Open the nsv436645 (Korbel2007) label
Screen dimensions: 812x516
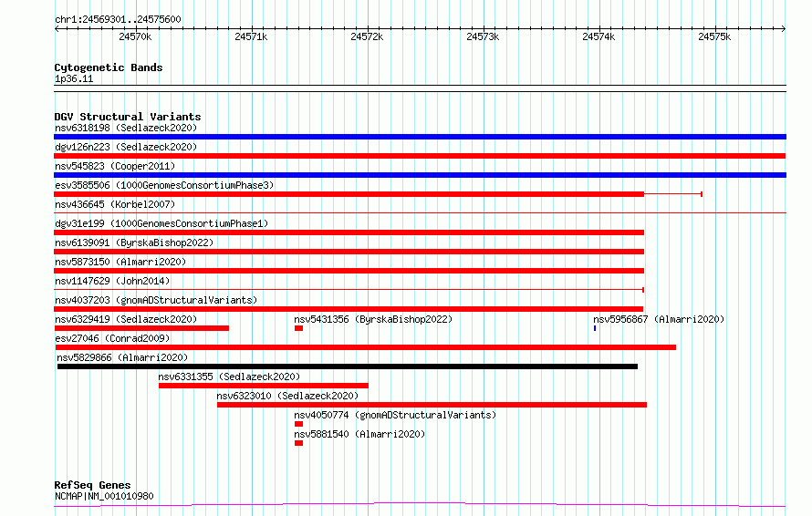115,204
